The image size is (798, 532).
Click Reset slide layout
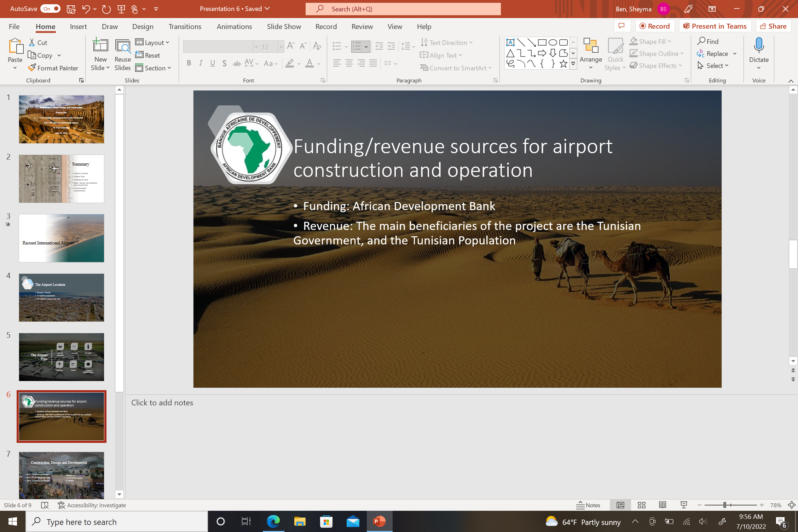point(148,55)
